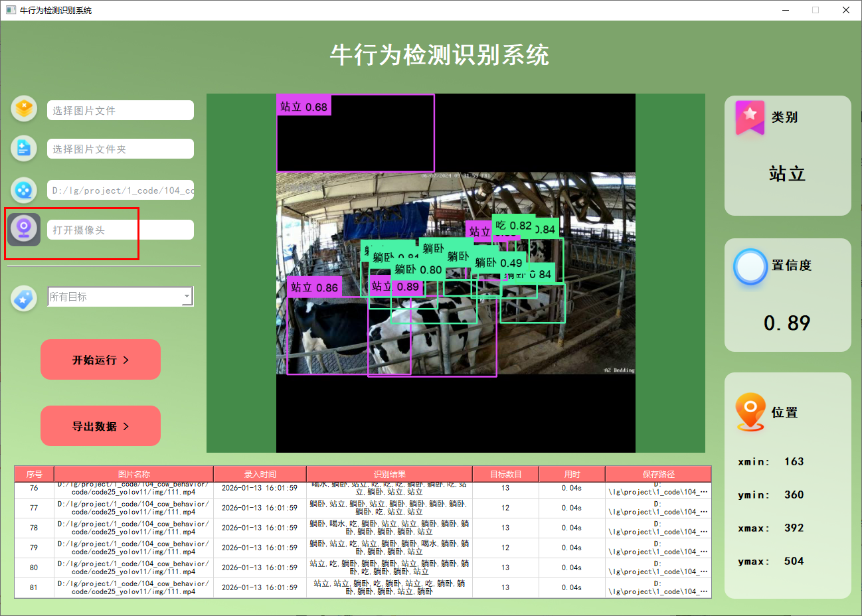Open the 所有目标 dropdown

tap(120, 297)
